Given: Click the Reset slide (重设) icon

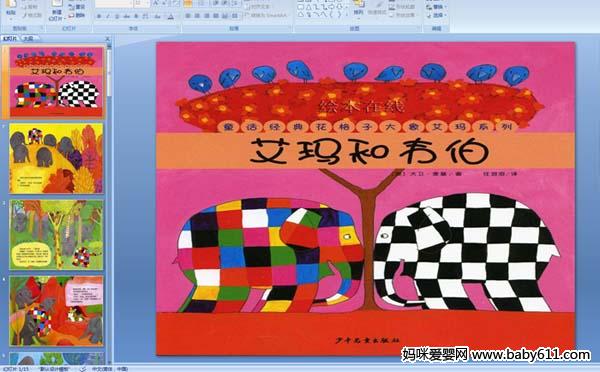Looking at the screenshot, I should (x=77, y=7).
